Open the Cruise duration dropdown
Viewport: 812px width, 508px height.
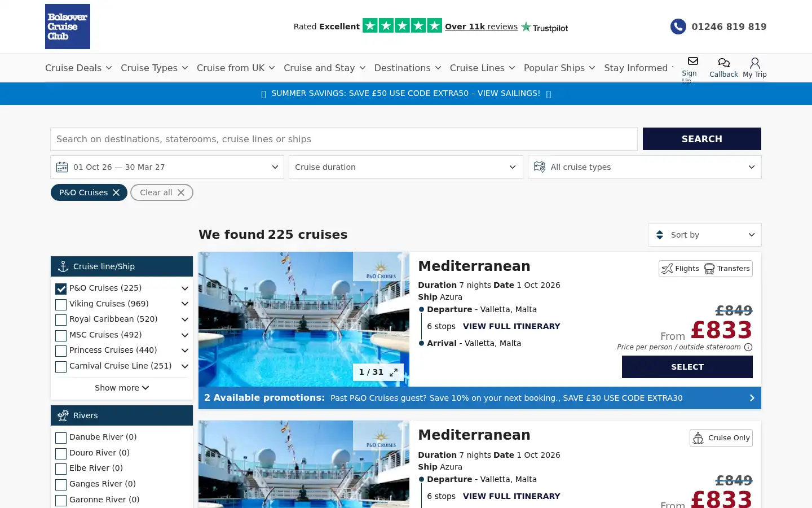(x=406, y=167)
